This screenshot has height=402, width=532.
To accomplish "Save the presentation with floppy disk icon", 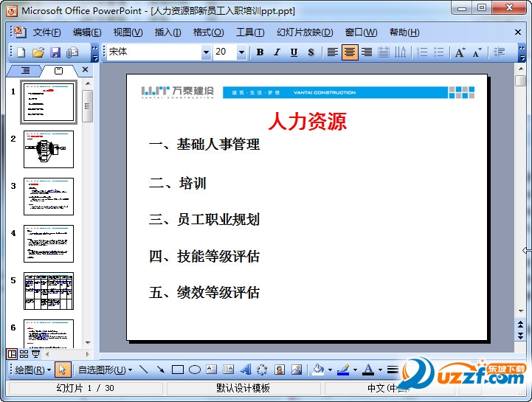I will coord(55,52).
